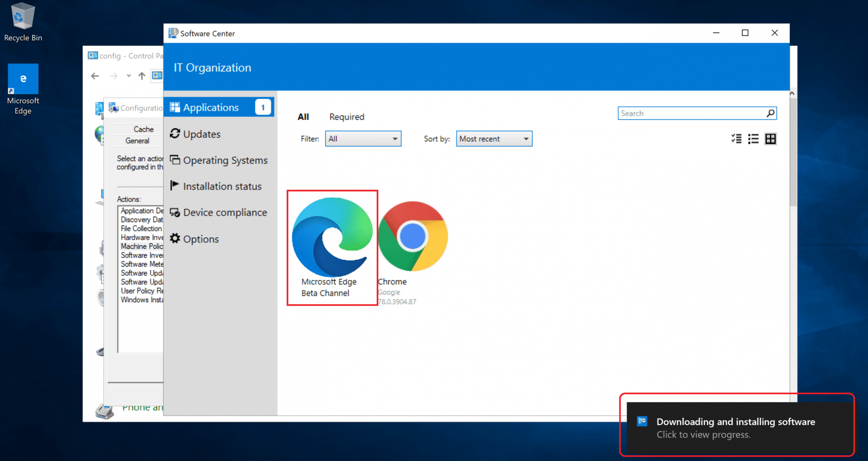Click the Software Center title bar icon
The image size is (868, 461).
[x=173, y=33]
